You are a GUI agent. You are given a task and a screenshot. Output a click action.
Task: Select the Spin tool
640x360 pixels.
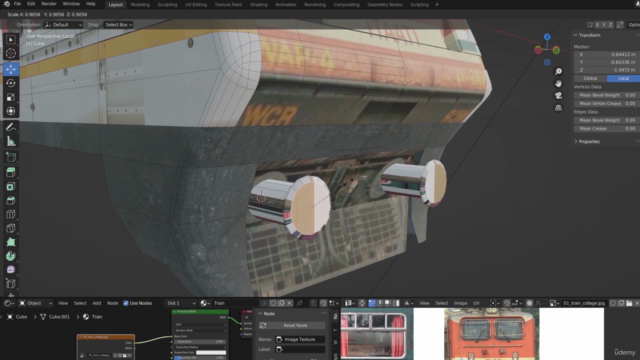click(11, 256)
